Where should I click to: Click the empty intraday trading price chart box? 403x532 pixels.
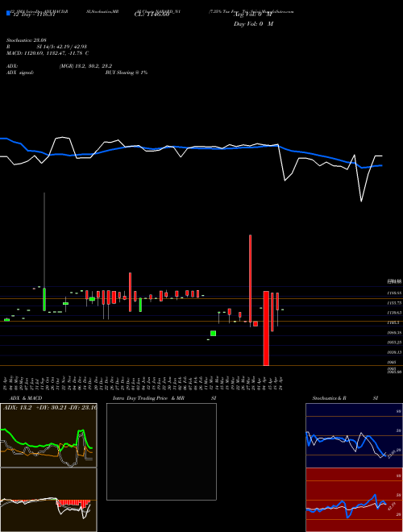161,451
